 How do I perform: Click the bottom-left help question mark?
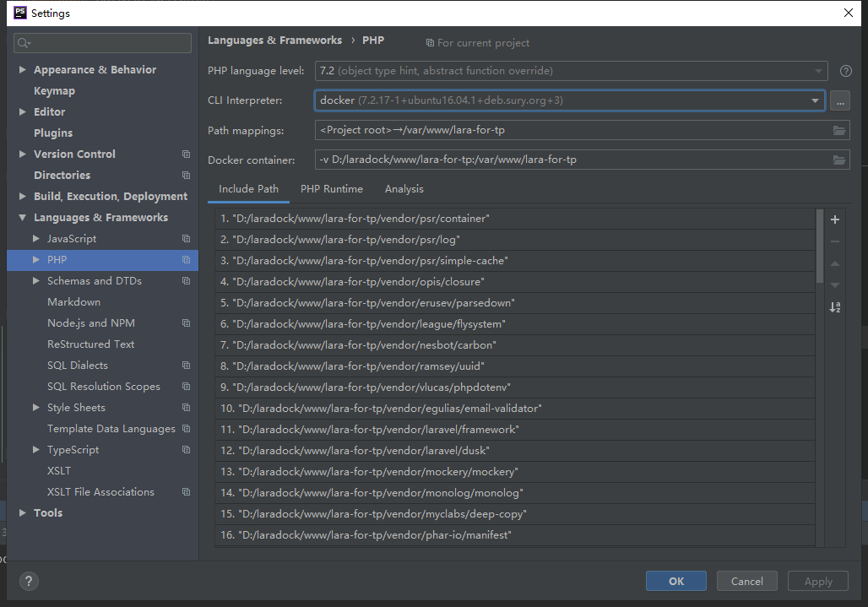click(x=29, y=581)
